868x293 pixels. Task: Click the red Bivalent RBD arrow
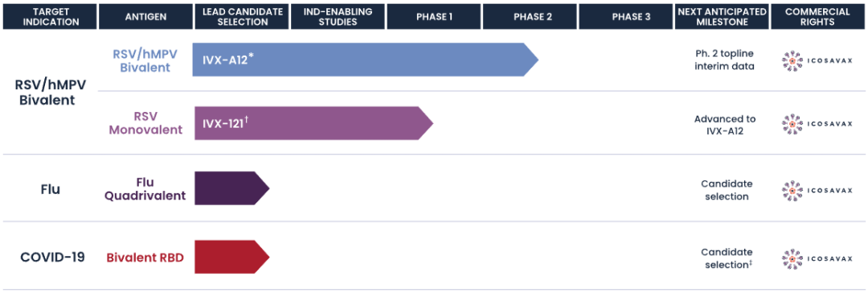232,258
